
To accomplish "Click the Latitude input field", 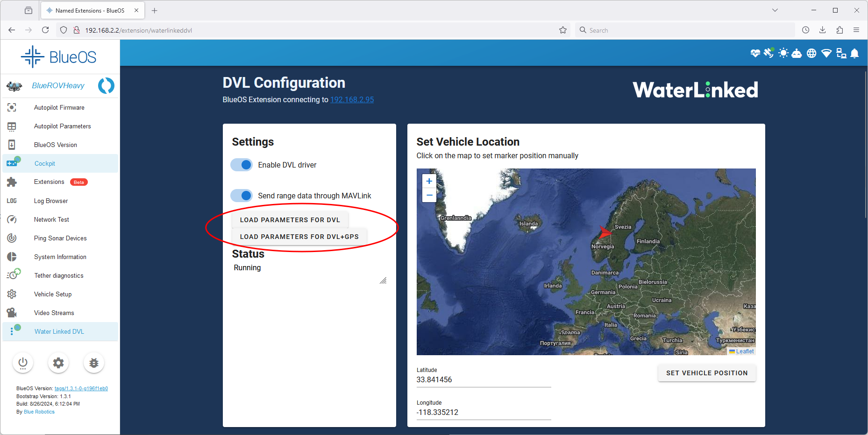I will tap(484, 380).
